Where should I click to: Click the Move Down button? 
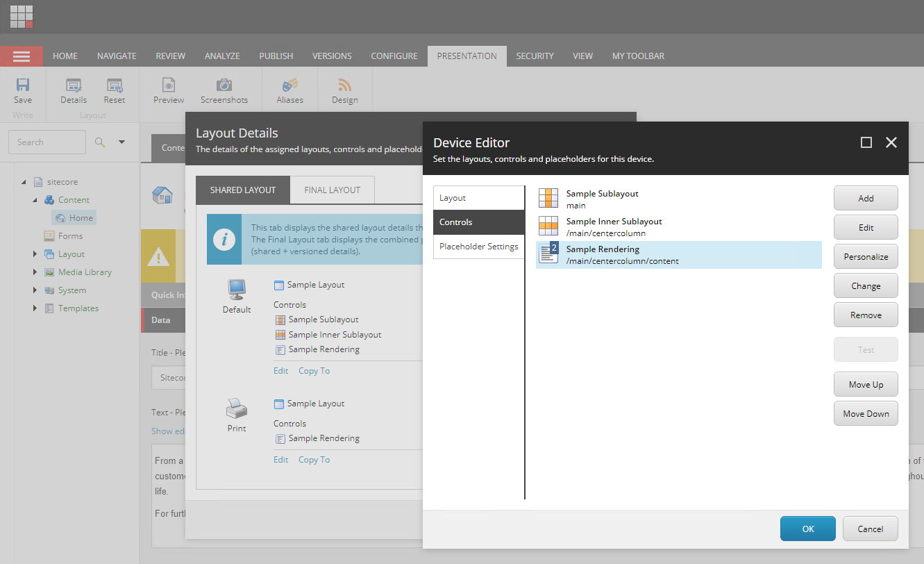click(x=866, y=413)
